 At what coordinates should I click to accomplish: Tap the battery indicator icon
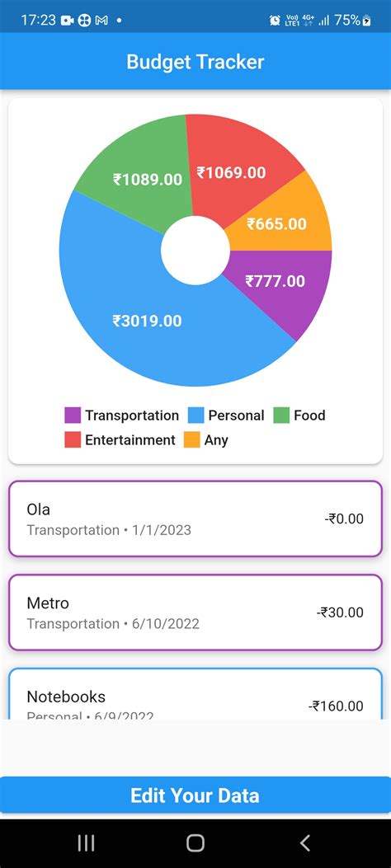tap(366, 21)
